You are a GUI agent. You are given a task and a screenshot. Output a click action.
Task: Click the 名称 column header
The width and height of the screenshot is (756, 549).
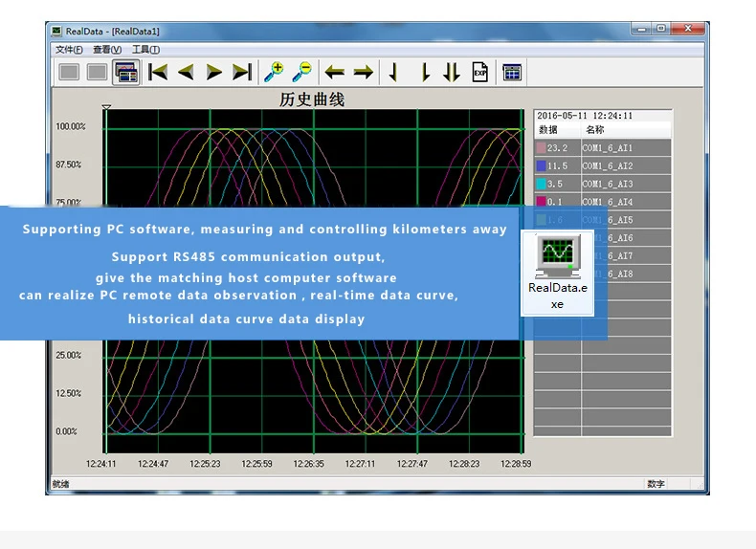point(595,130)
